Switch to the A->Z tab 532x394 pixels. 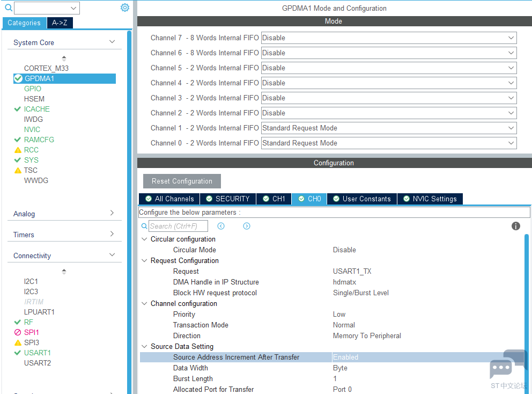coord(60,23)
